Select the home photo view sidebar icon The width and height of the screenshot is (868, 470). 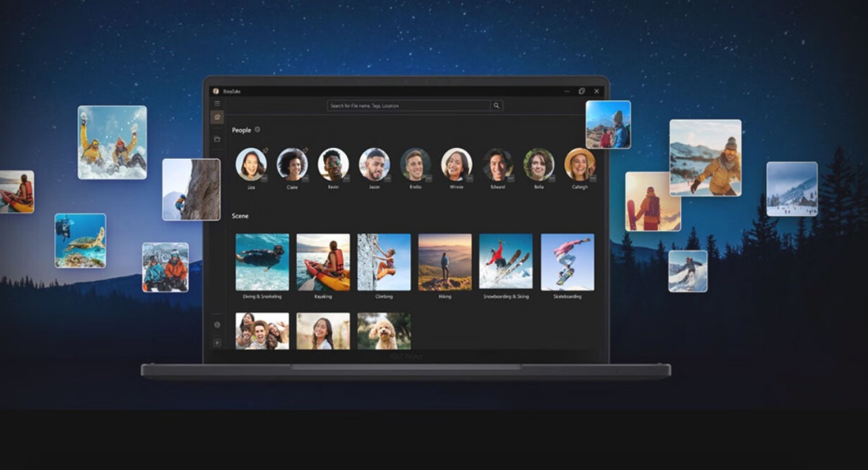pyautogui.click(x=217, y=118)
